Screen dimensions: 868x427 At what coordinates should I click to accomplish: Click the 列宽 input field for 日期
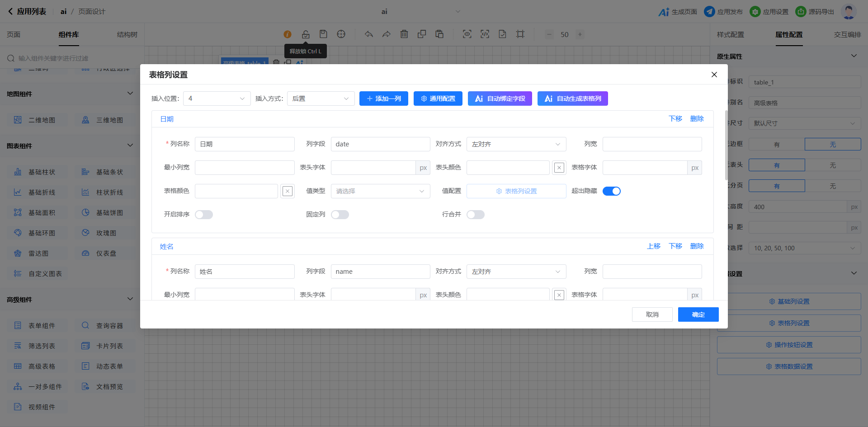tap(652, 144)
